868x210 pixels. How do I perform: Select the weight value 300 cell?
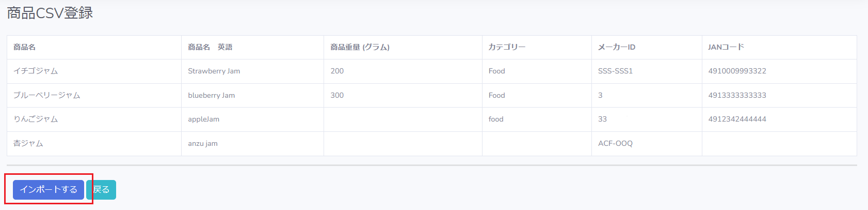pyautogui.click(x=337, y=96)
